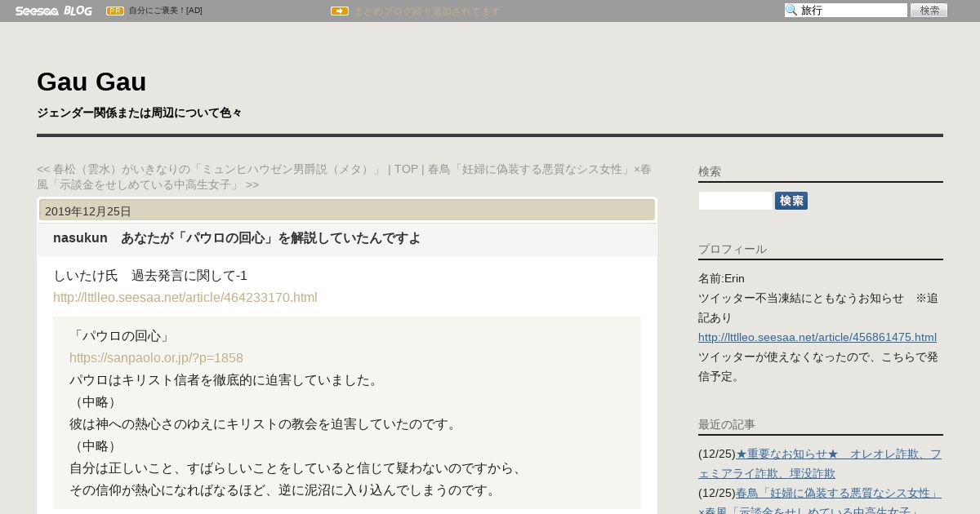
Task: Open profile link article/456861475.html
Action: pyautogui.click(x=817, y=337)
